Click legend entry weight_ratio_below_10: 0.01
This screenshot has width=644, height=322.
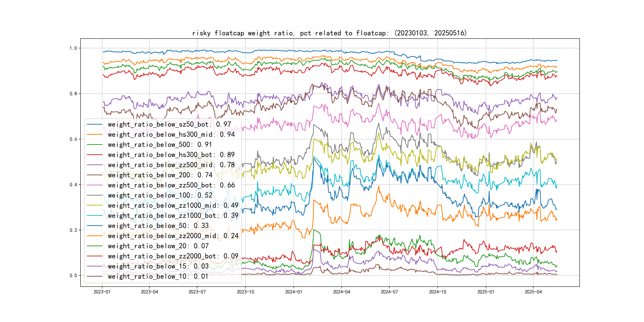[x=158, y=276]
